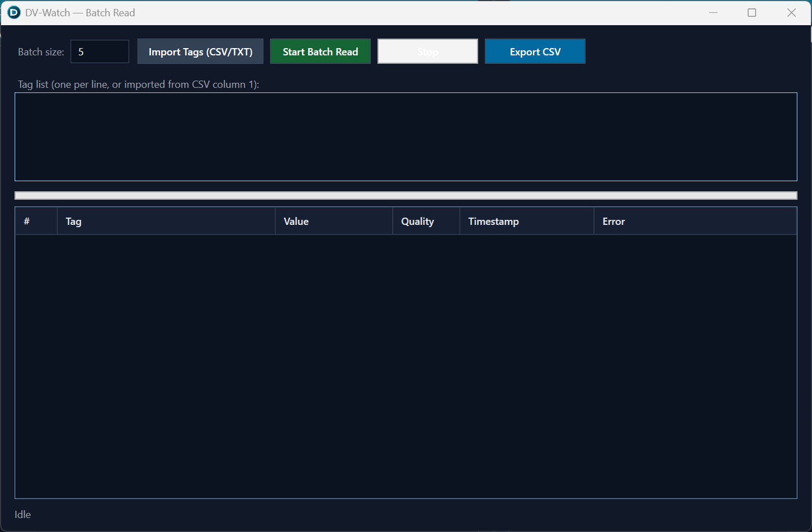Close the DV-Watch Batch Read window
The height and width of the screenshot is (532, 812).
click(x=791, y=12)
